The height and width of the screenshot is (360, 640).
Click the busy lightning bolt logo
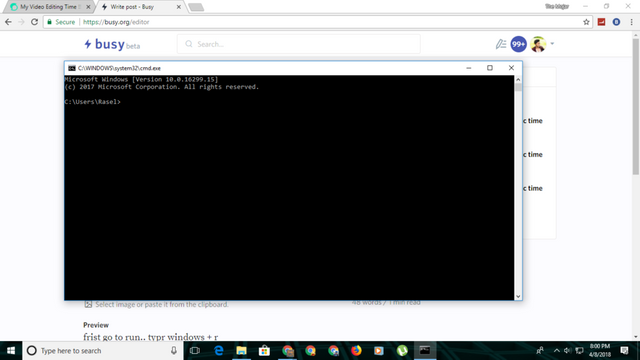point(88,44)
